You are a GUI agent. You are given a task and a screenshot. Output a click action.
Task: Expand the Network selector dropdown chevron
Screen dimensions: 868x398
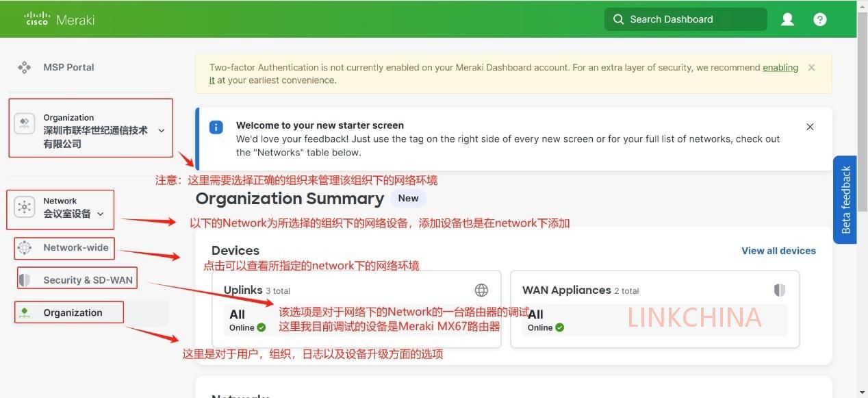pos(101,214)
